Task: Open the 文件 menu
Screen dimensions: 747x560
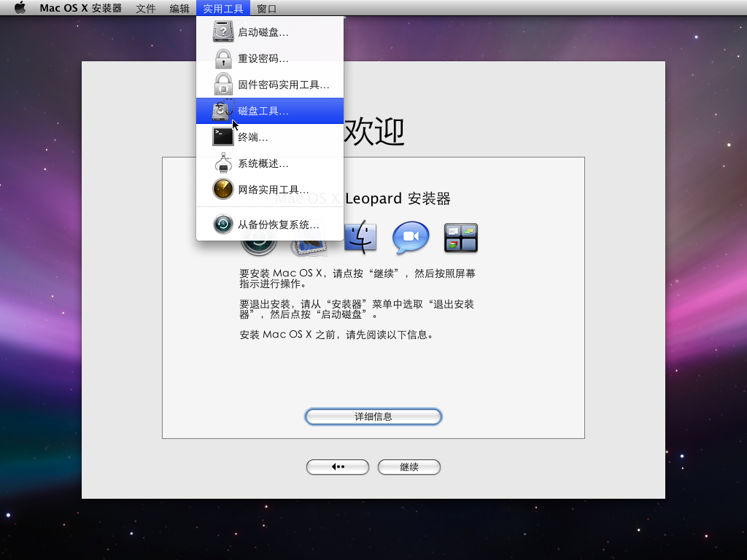Action: tap(145, 8)
